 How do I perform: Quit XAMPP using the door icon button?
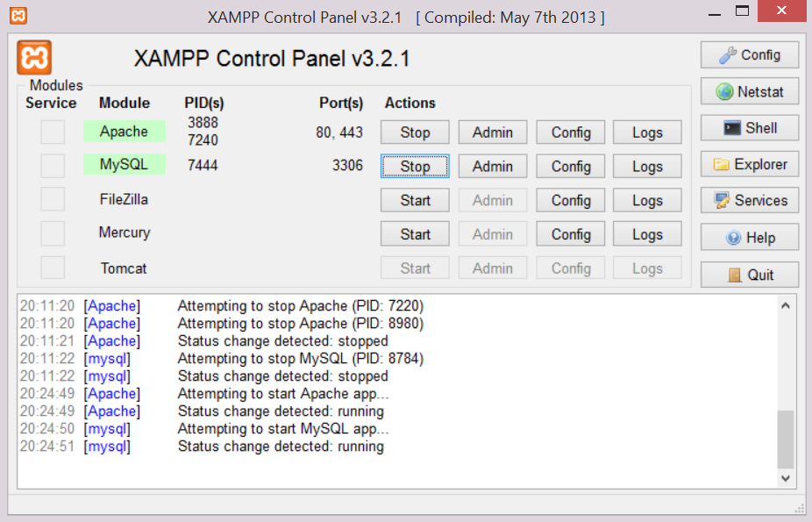750,275
